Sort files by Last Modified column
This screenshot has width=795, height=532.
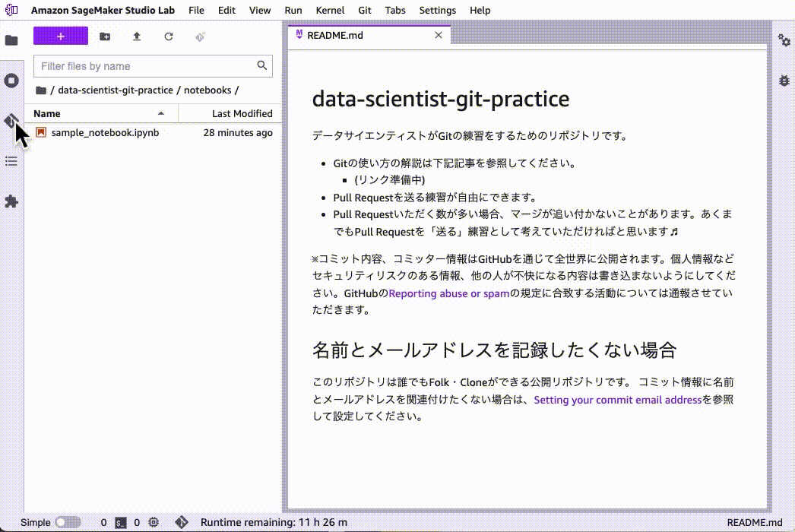pyautogui.click(x=230, y=113)
